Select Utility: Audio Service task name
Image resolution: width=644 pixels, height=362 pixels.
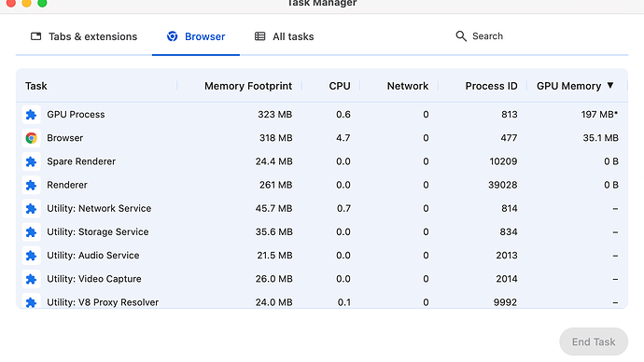93,256
